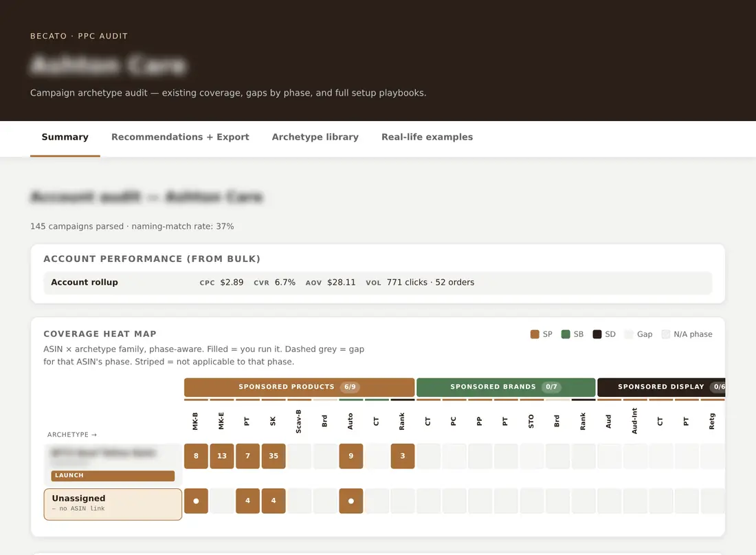Select the PC column header
This screenshot has width=756, height=555.
[x=453, y=421]
